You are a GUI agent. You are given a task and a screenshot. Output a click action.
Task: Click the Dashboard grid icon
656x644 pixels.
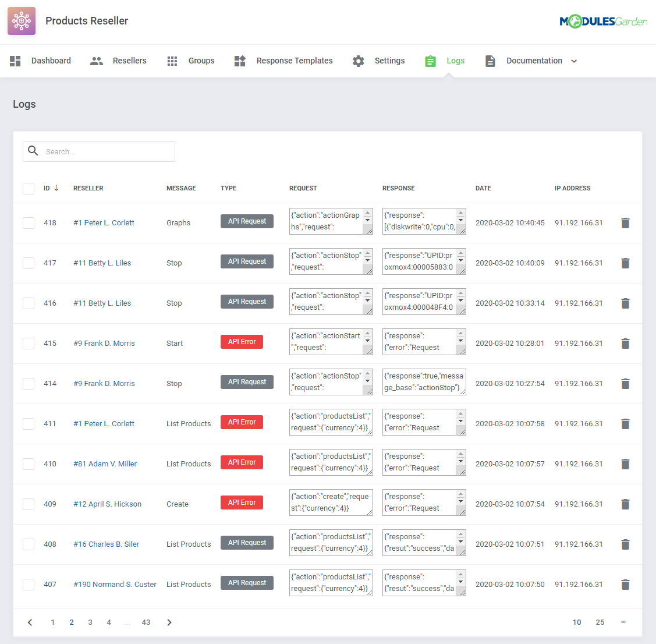[15, 61]
